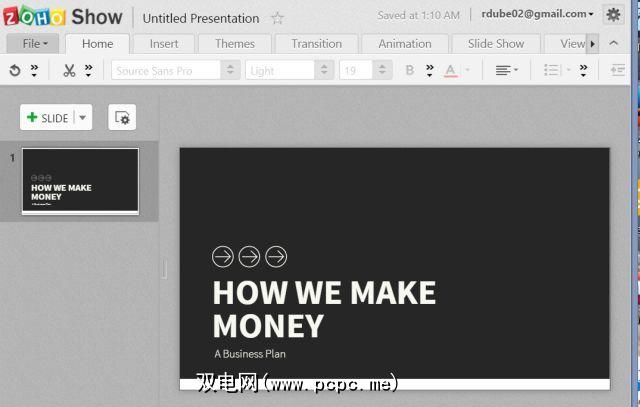This screenshot has height=407, width=640.
Task: Click the undo arrow icon
Action: pos(15,71)
